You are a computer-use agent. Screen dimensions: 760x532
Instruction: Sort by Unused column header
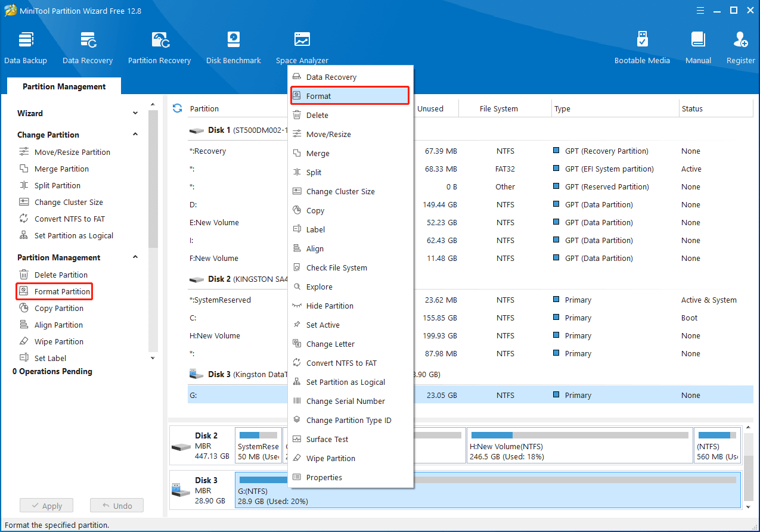(430, 108)
